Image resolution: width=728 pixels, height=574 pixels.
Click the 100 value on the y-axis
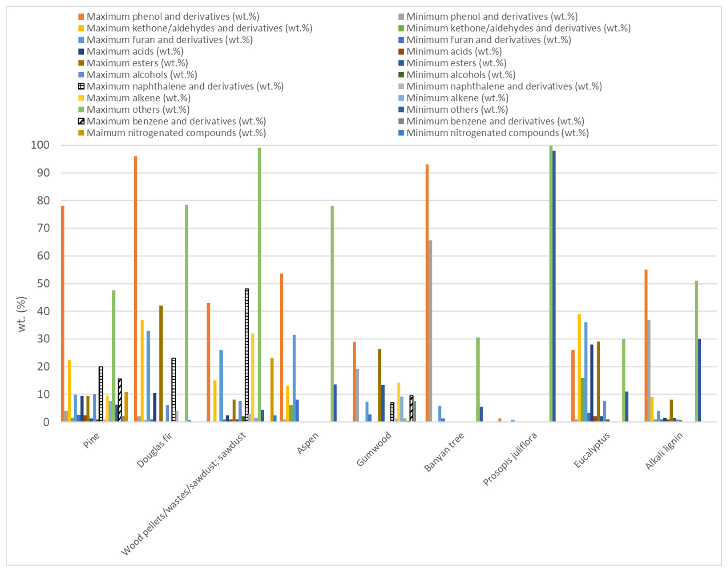pyautogui.click(x=40, y=145)
